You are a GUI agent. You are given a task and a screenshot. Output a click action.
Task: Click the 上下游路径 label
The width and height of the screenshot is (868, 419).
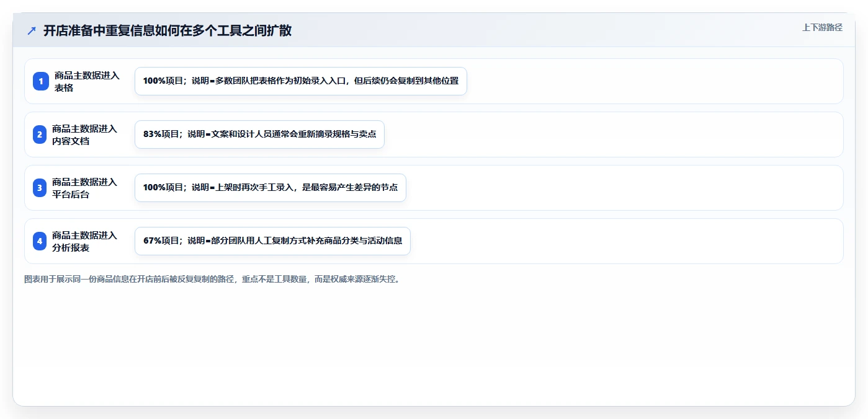pyautogui.click(x=822, y=27)
